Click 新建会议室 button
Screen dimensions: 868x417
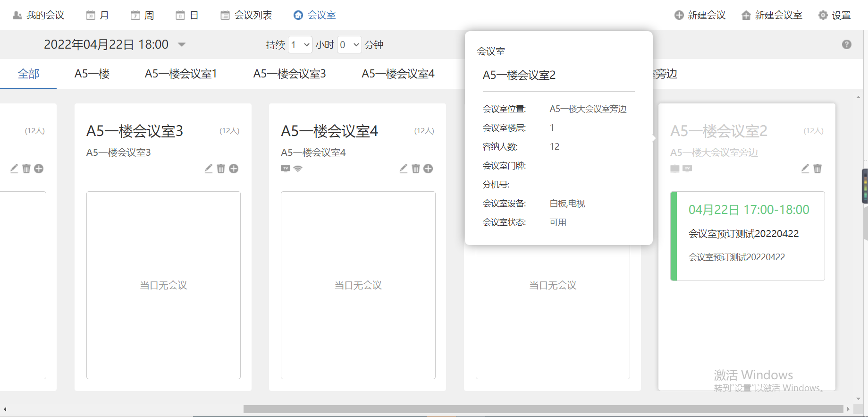772,15
